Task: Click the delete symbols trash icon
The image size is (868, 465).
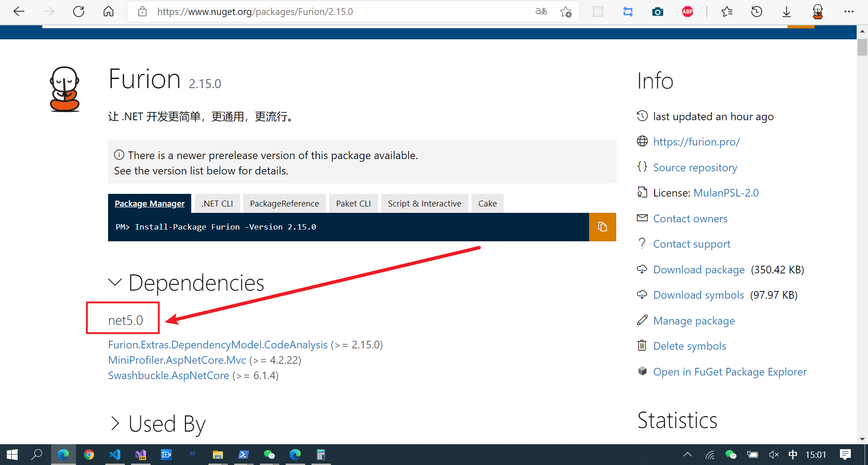Action: 642,346
